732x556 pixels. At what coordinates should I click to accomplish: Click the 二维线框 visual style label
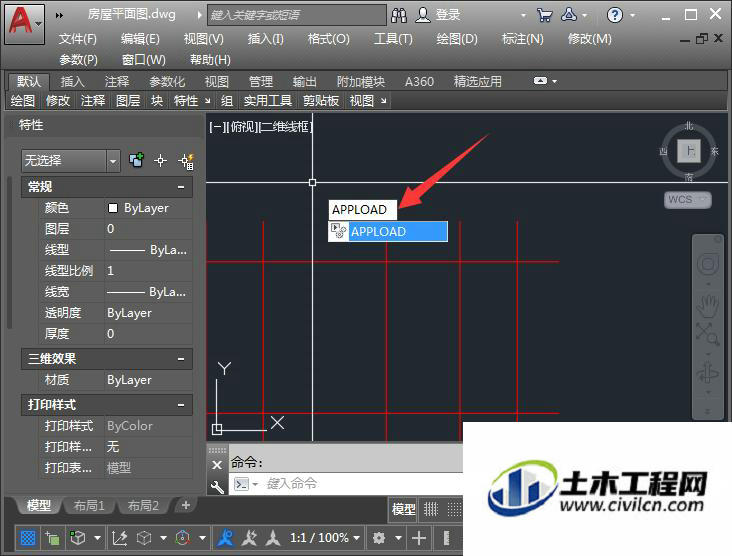point(286,127)
